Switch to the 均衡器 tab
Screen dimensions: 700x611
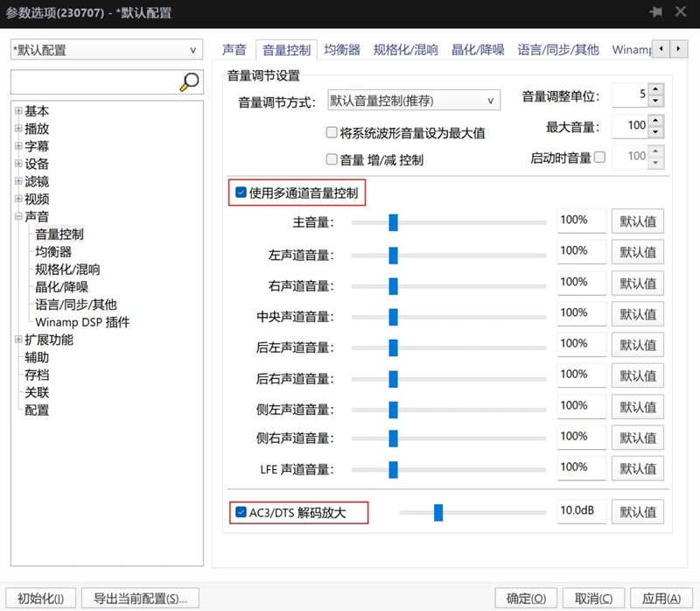point(342,50)
